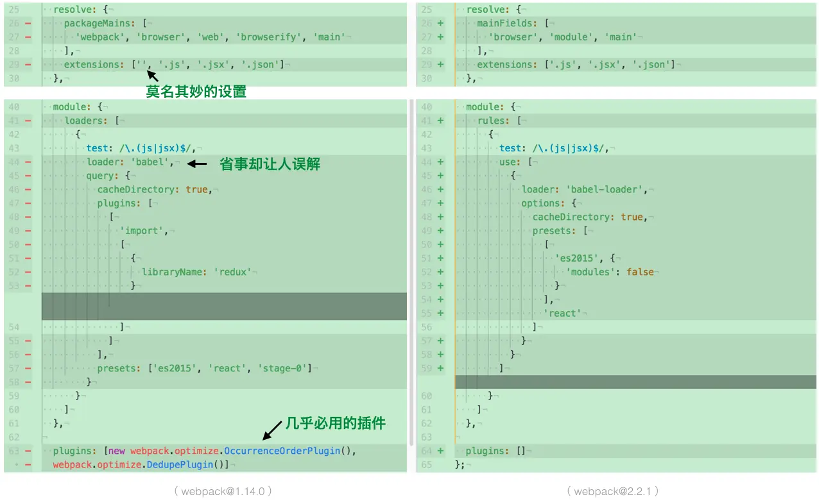Click the "'import'," line
Viewport: 819px width, 504px height.
point(145,231)
